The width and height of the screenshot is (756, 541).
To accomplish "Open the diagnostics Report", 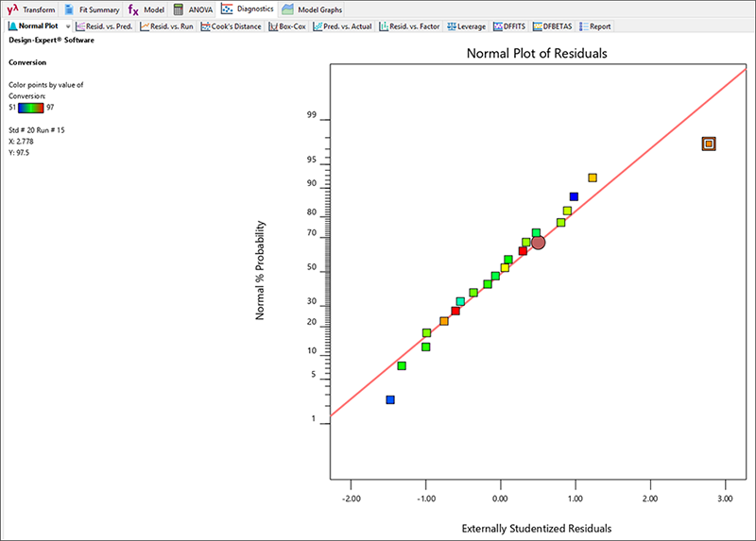I will [x=595, y=26].
